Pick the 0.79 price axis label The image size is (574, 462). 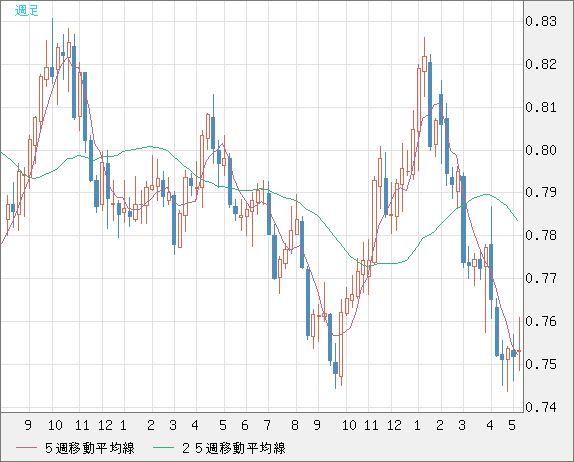(541, 192)
